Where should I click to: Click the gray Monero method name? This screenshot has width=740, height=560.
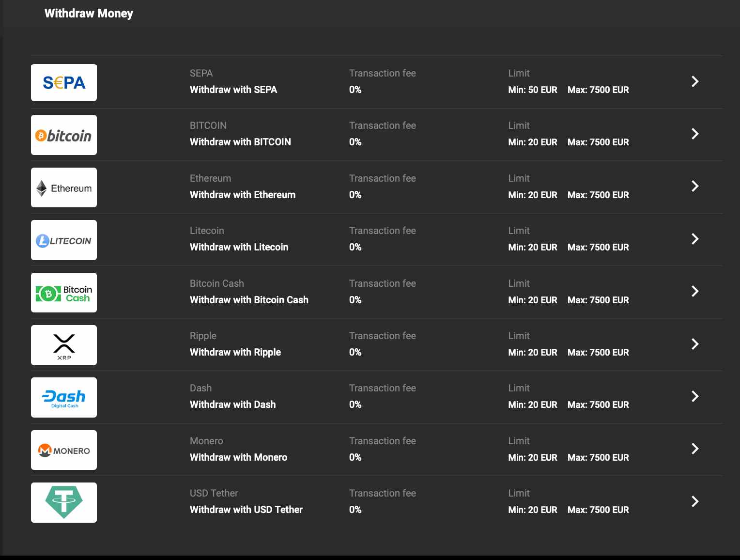click(206, 441)
